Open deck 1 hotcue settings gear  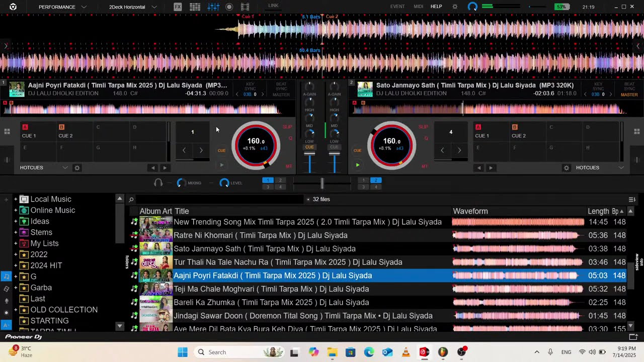coord(77,168)
